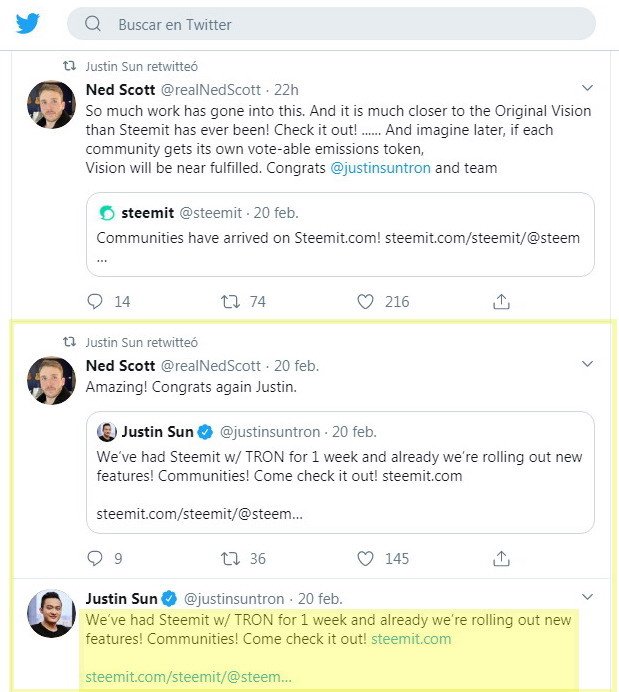Share the 'Amazing! Congrats again Justin' tweet

501,558
